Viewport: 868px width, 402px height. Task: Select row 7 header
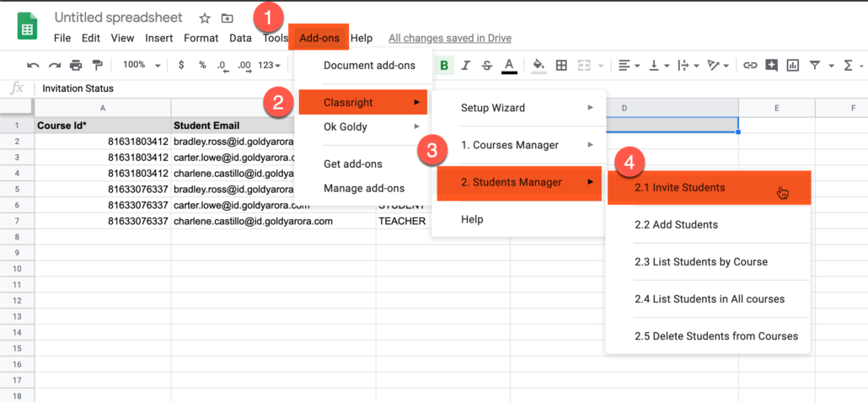coord(17,221)
